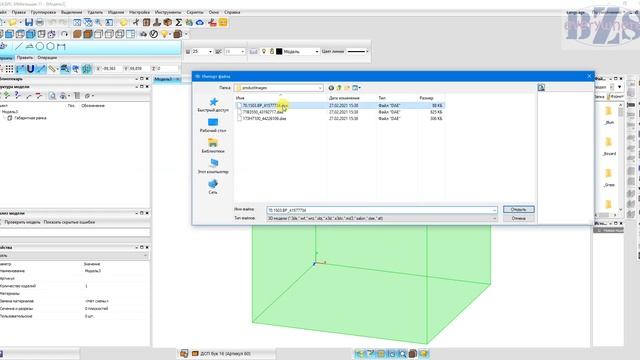Viewport: 640px width, 360px height.
Task: Click the create new folder icon
Action: click(347, 88)
